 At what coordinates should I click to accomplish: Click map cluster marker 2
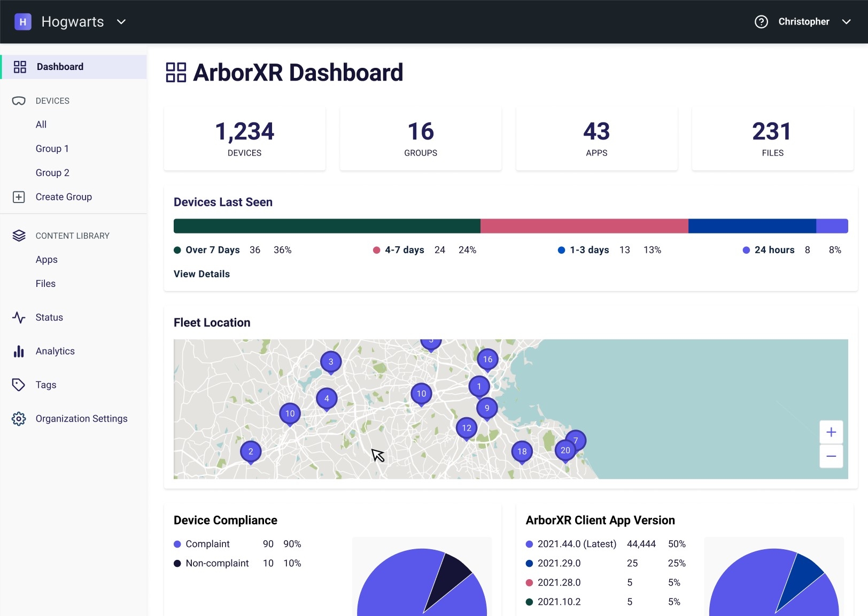[x=251, y=452]
